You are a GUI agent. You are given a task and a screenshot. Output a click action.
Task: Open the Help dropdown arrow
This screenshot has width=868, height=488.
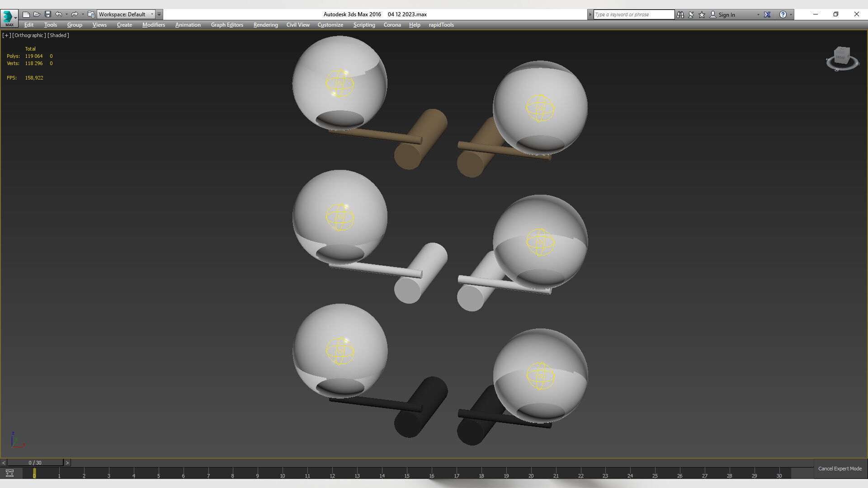click(x=791, y=14)
